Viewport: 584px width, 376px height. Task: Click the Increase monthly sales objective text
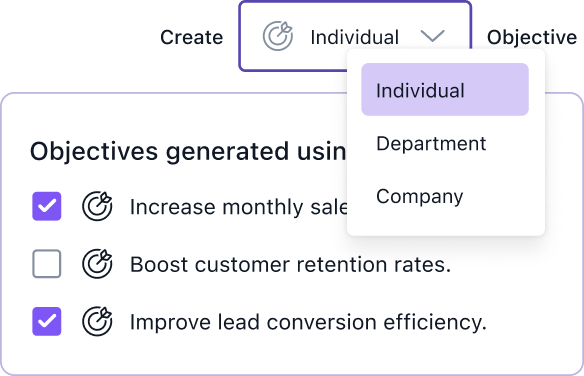click(x=239, y=207)
